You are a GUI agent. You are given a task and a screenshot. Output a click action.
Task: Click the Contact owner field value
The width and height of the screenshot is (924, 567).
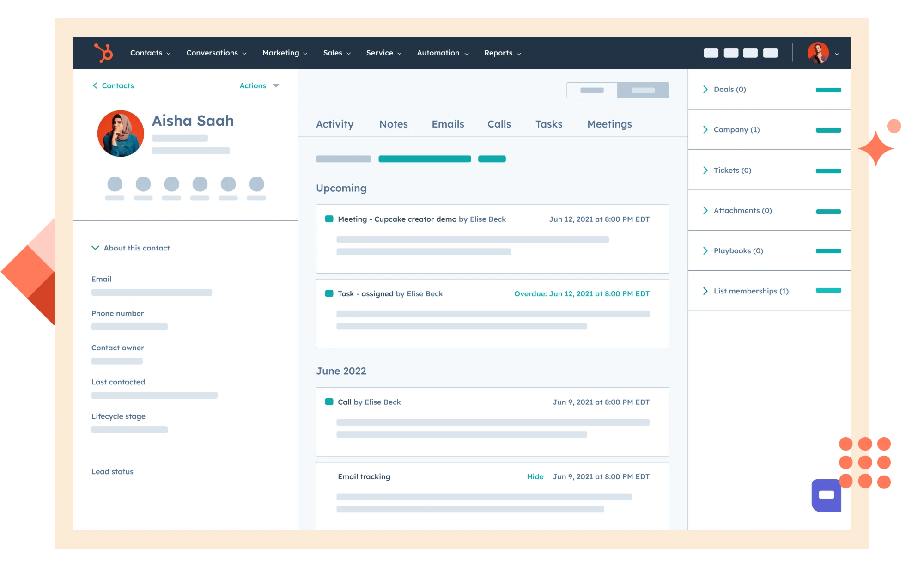point(117,360)
